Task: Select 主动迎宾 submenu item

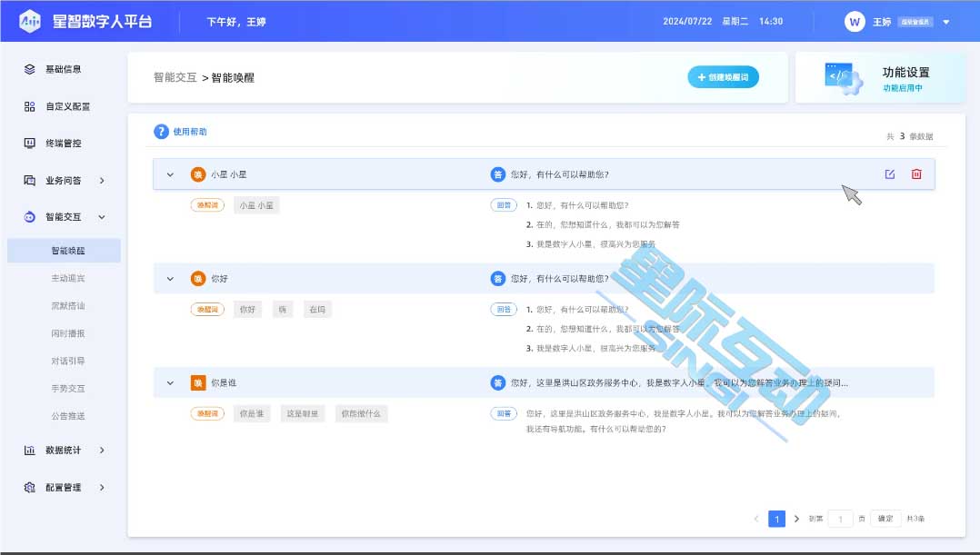Action: (x=68, y=278)
